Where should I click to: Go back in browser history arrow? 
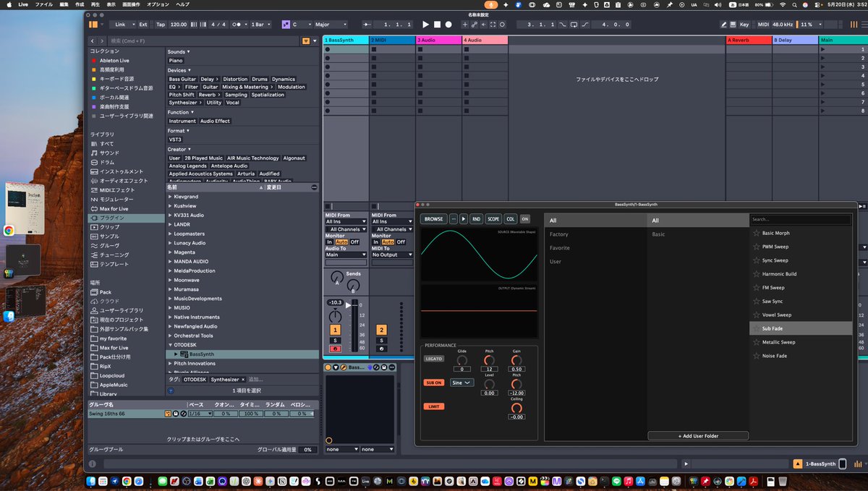pyautogui.click(x=93, y=41)
